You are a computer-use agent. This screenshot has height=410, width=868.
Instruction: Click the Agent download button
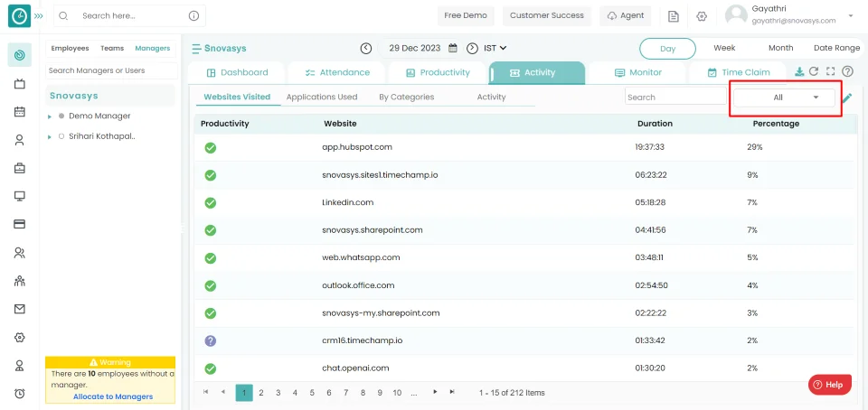pyautogui.click(x=626, y=15)
